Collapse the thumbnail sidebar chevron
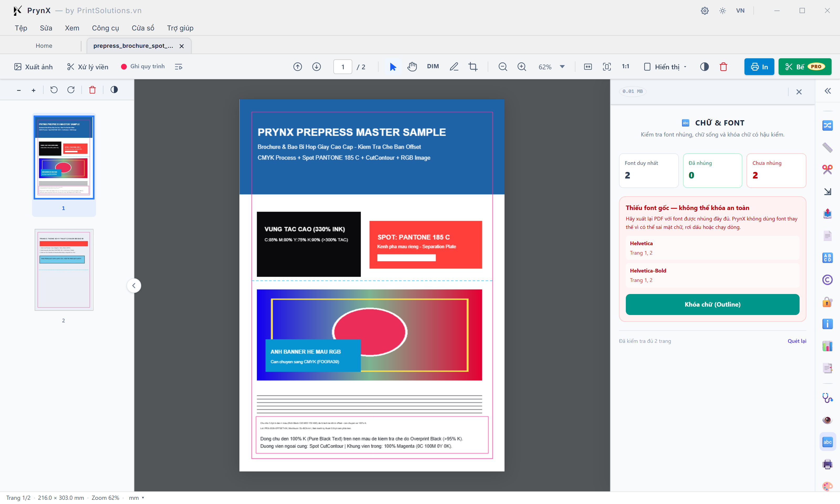Screen dimensions: 840x504 point(134,286)
